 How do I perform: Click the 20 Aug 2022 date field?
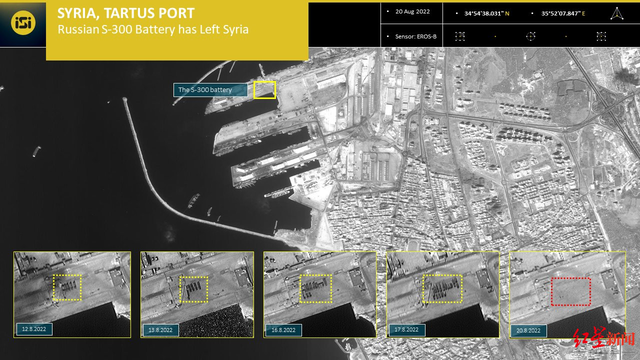coord(412,12)
